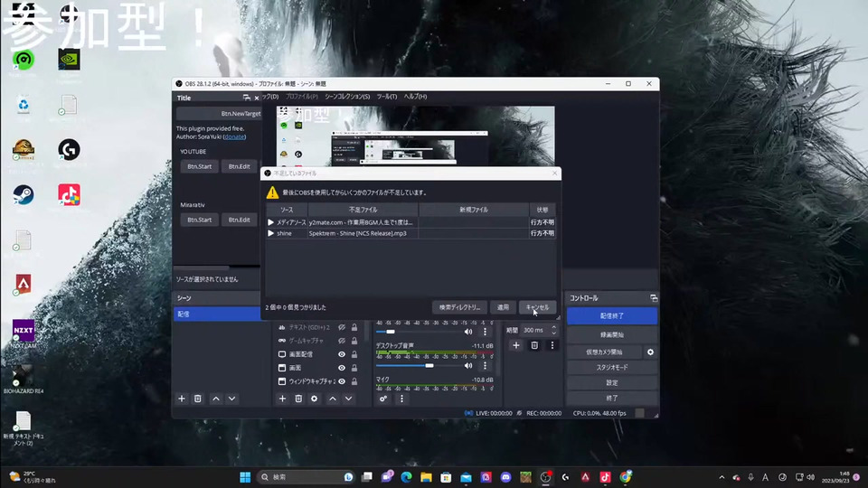
Task: Hide the 画面 source
Action: (342, 368)
